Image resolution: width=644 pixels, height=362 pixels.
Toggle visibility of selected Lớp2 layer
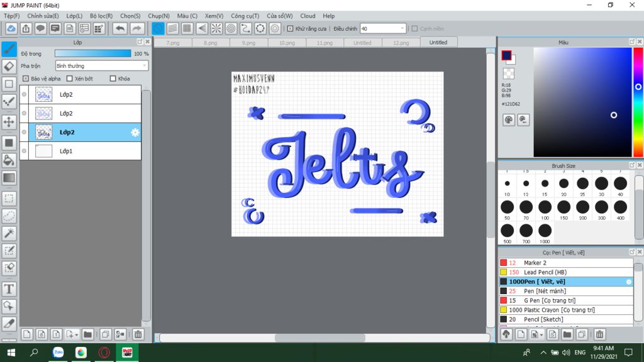click(x=25, y=132)
